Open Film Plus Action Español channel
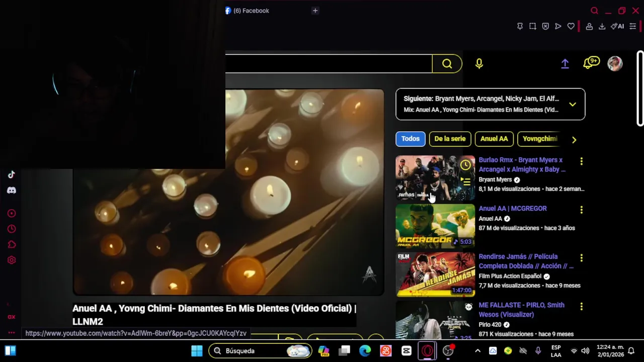The image size is (644, 362). [510, 276]
